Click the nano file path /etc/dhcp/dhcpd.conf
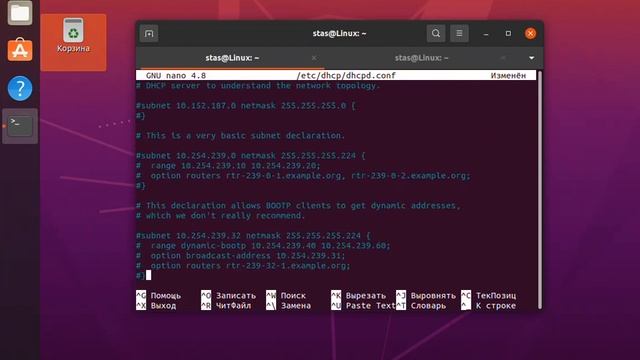 346,76
